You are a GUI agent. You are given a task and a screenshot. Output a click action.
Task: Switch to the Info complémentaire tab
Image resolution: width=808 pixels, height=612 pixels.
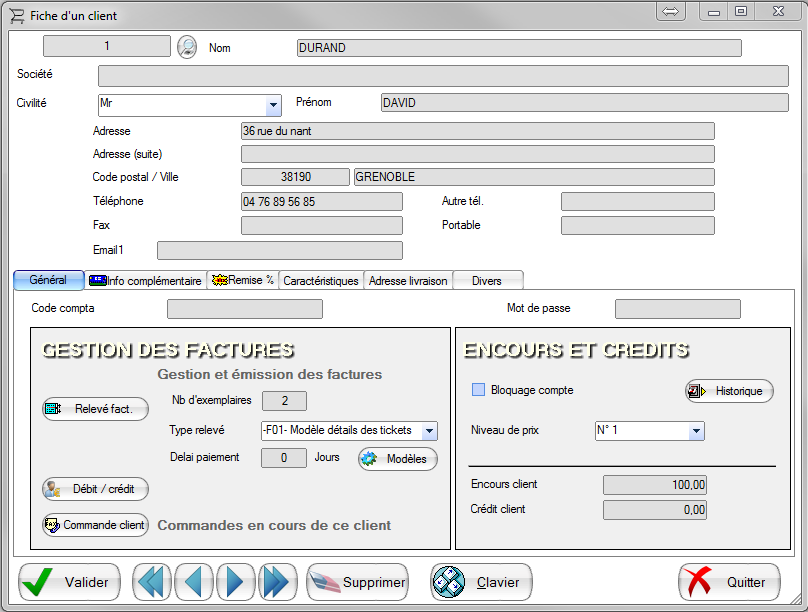(146, 281)
